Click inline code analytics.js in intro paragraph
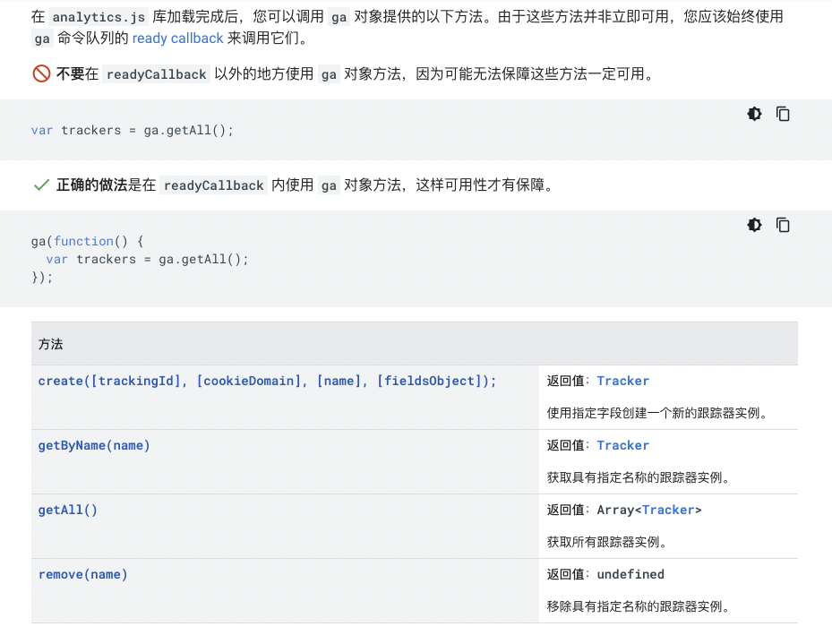 99,17
